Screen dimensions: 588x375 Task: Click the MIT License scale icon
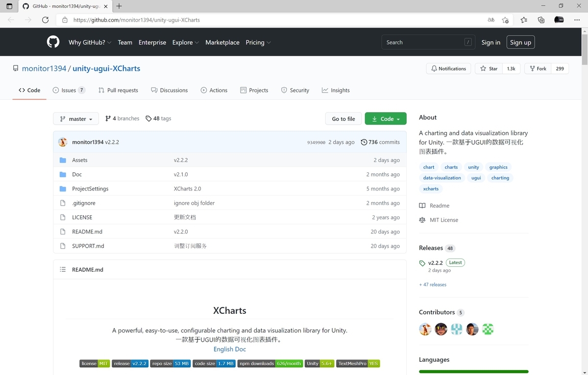point(422,220)
